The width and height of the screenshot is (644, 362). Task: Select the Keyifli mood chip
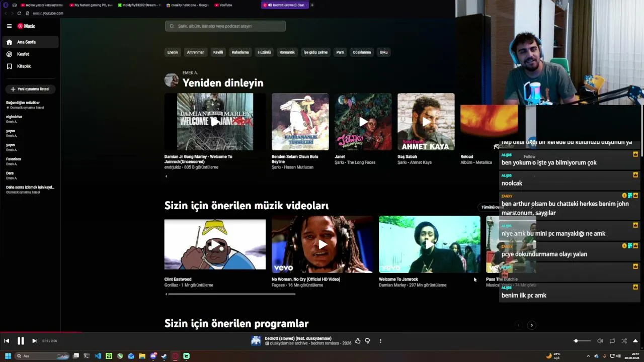point(218,52)
